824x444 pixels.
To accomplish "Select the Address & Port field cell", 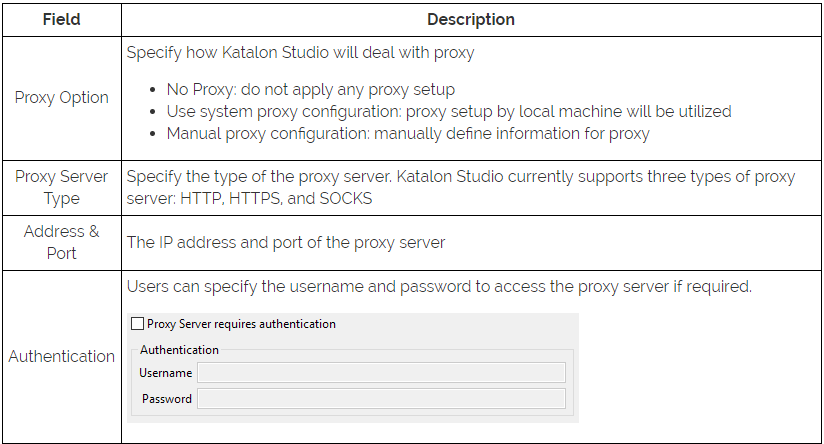I will 61,242.
